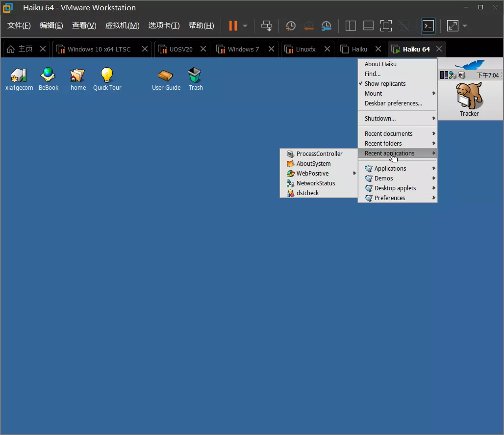Toggle the library sidebar panel view
Image resolution: width=504 pixels, height=435 pixels.
[x=351, y=26]
